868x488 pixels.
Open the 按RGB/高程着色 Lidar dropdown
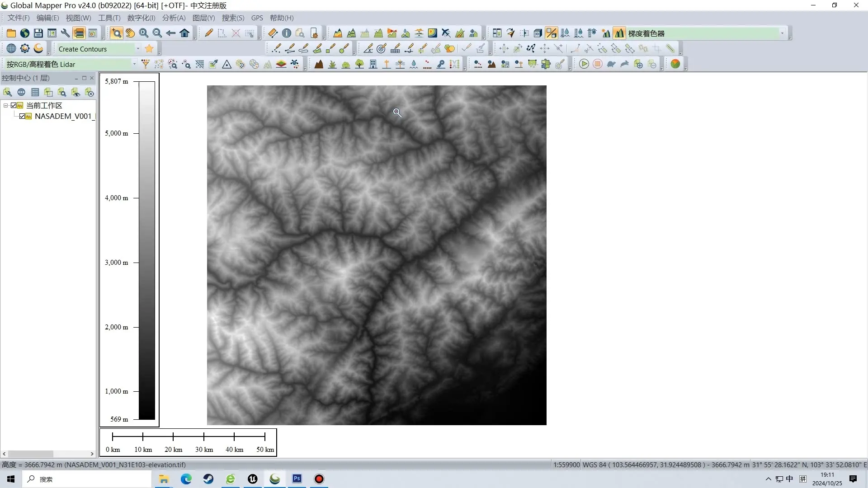click(134, 64)
